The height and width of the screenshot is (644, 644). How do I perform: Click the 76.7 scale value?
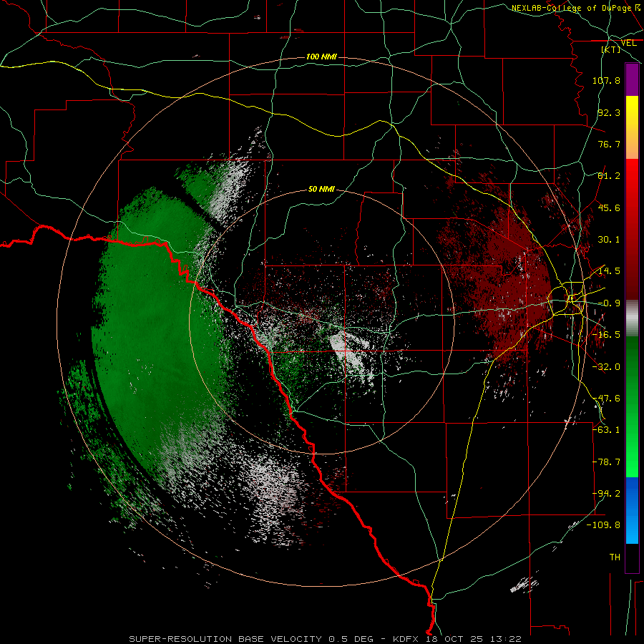click(x=609, y=144)
